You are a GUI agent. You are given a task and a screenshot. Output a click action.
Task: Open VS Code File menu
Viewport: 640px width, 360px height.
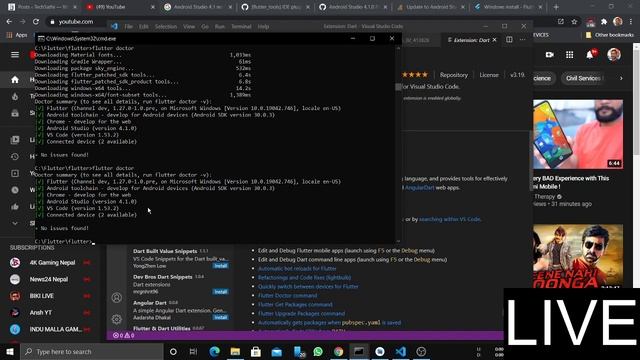(129, 27)
